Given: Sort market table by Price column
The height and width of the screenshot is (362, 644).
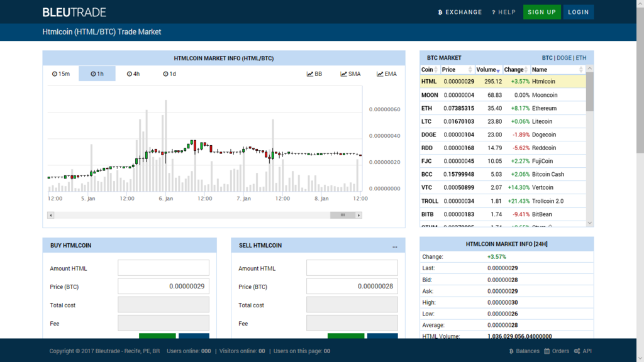Looking at the screenshot, I should [x=457, y=70].
